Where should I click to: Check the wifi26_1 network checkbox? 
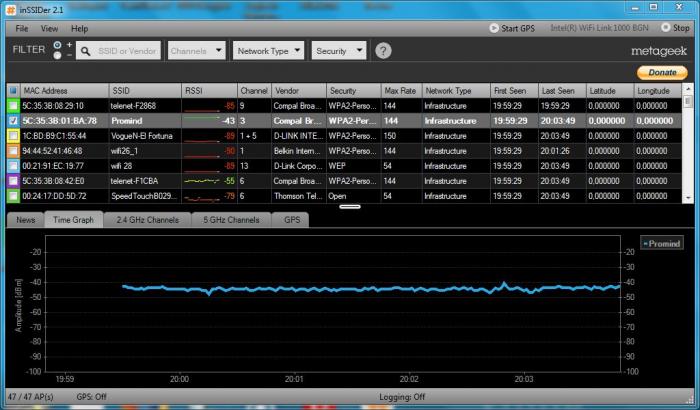coord(13,151)
